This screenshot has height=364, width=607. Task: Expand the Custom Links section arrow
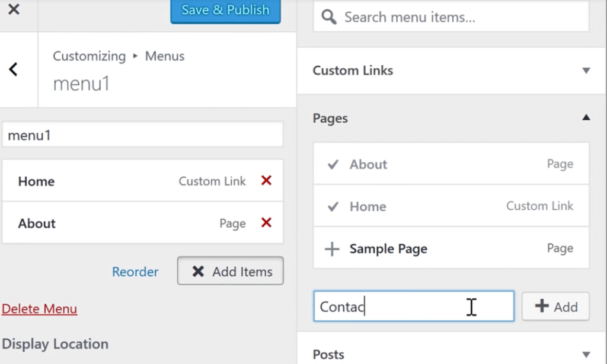[x=586, y=71]
